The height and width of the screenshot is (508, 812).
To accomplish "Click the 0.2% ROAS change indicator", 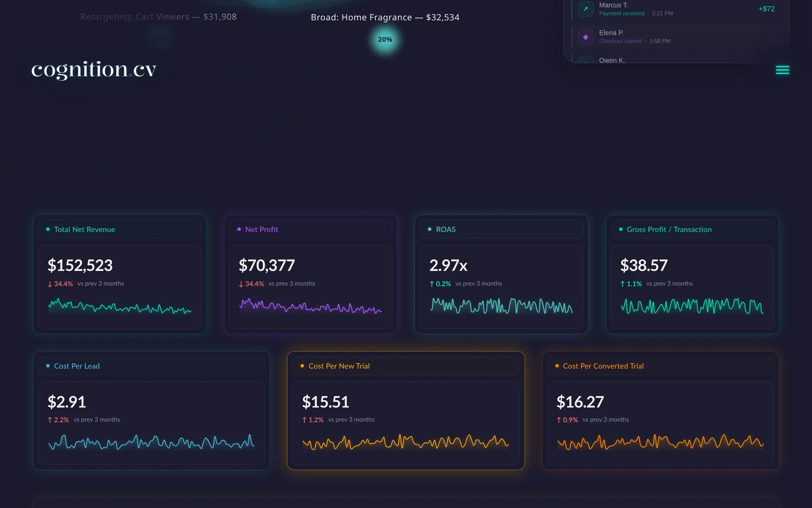I will pyautogui.click(x=440, y=284).
